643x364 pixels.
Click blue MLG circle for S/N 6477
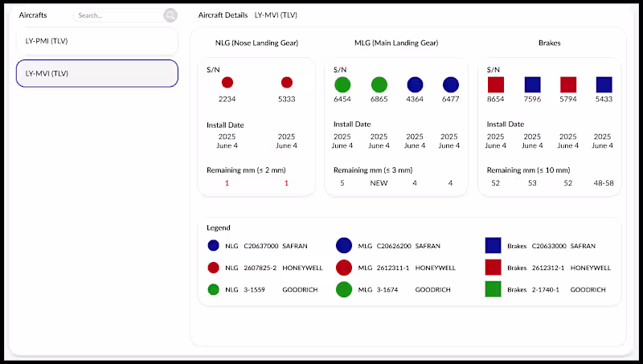pos(451,84)
